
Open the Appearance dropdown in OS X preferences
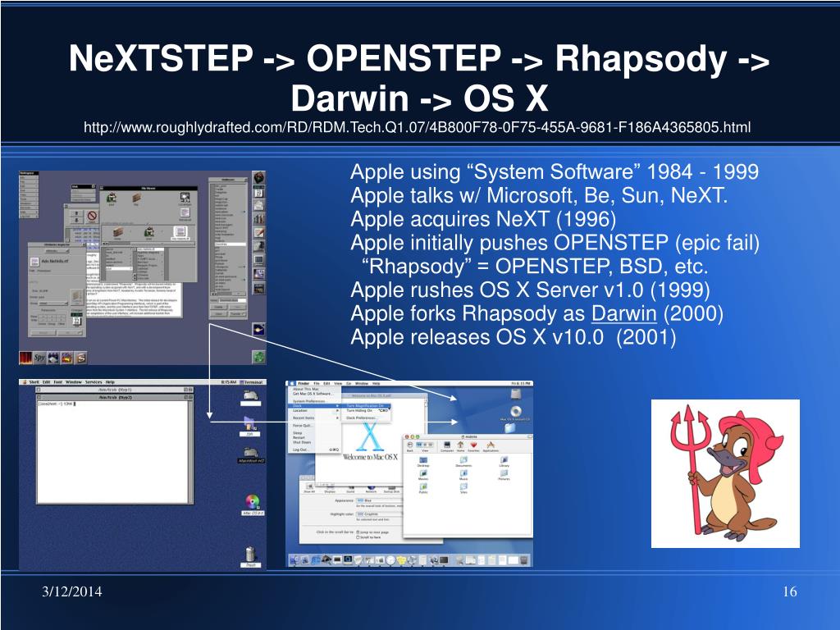click(379, 500)
